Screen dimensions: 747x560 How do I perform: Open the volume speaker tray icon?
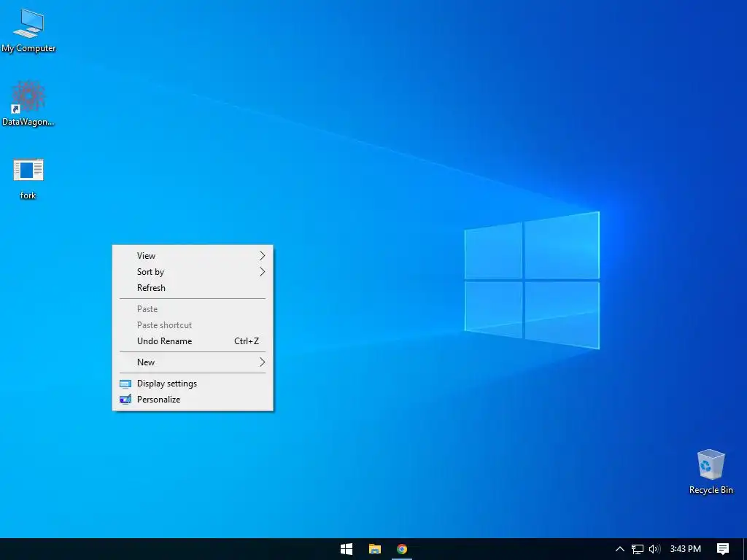(654, 549)
